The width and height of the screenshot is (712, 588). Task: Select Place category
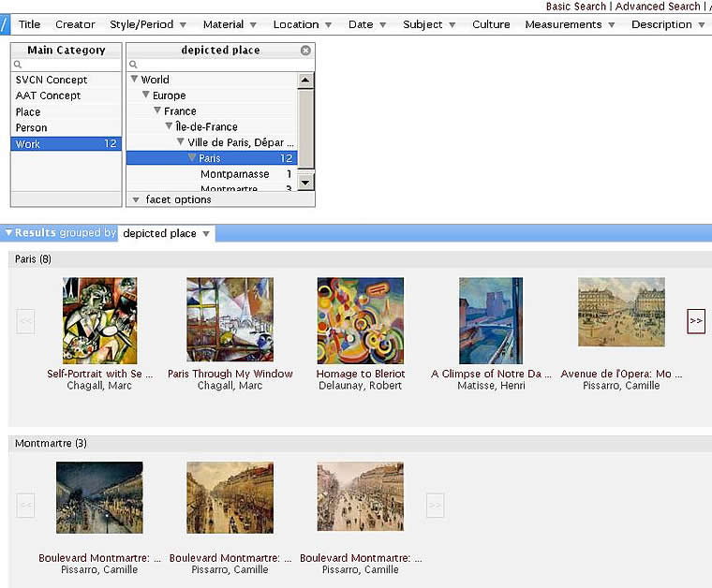pyautogui.click(x=67, y=111)
